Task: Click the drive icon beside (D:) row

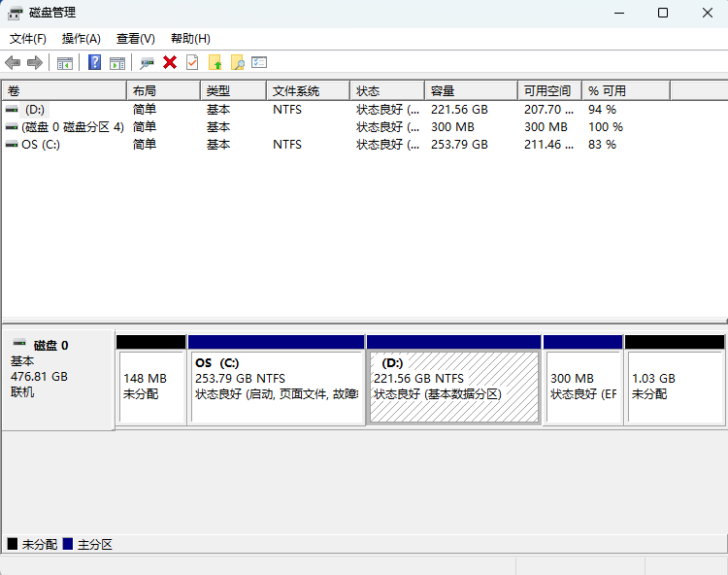Action: point(12,110)
